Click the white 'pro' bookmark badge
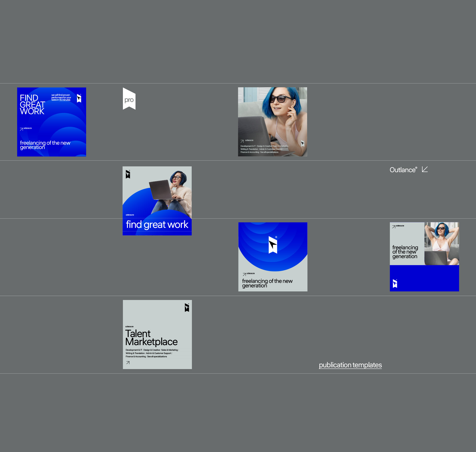The width and height of the screenshot is (476, 452). pos(129,99)
